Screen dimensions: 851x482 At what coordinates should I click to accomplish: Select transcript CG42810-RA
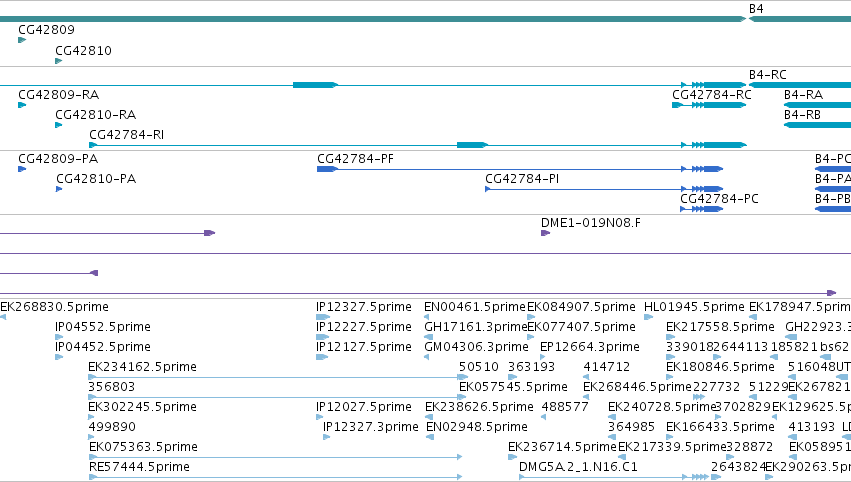(96, 115)
